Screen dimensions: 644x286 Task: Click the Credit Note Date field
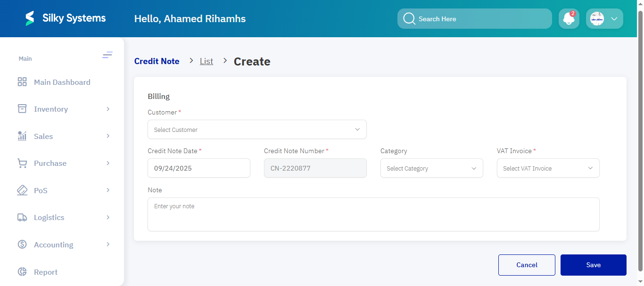198,168
